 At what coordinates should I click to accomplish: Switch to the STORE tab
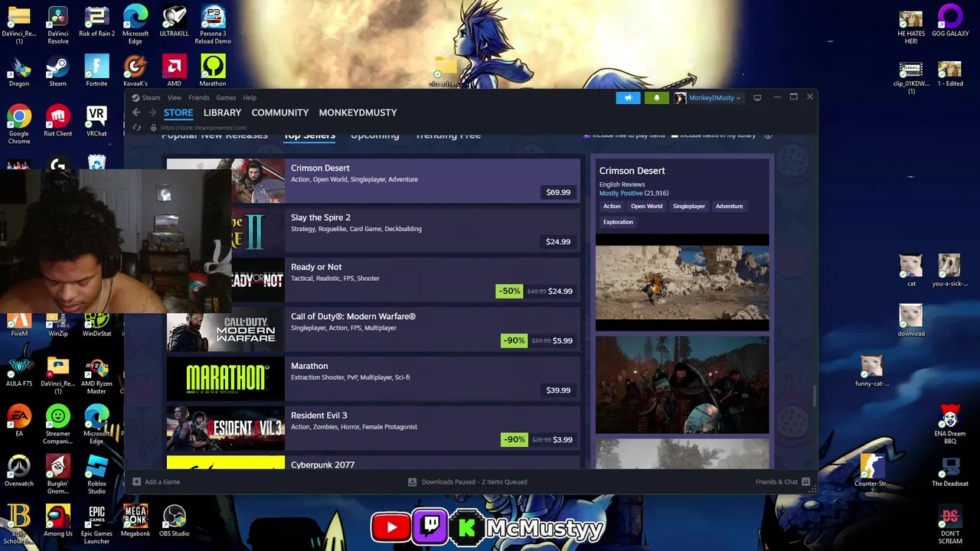click(178, 112)
